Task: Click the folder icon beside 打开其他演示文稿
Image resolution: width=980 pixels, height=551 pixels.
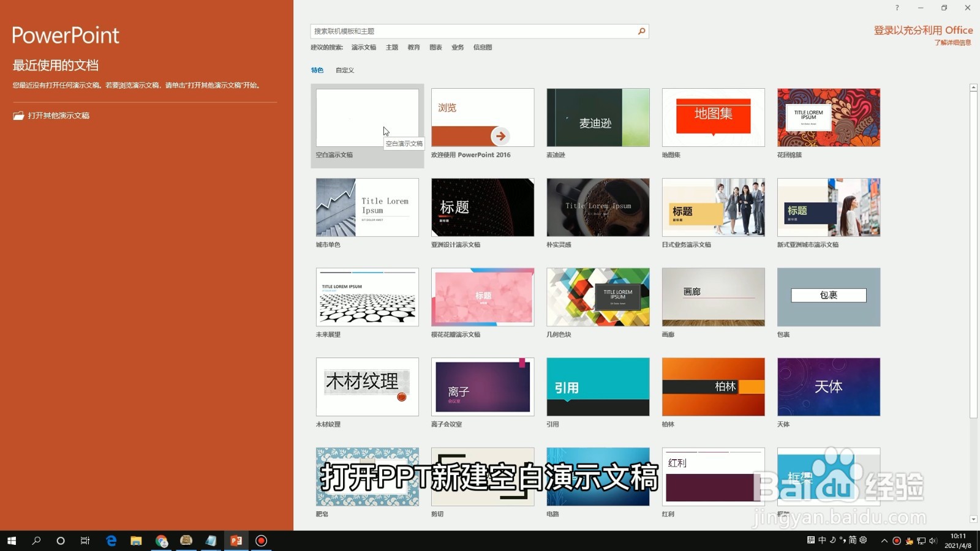Action: [x=19, y=116]
